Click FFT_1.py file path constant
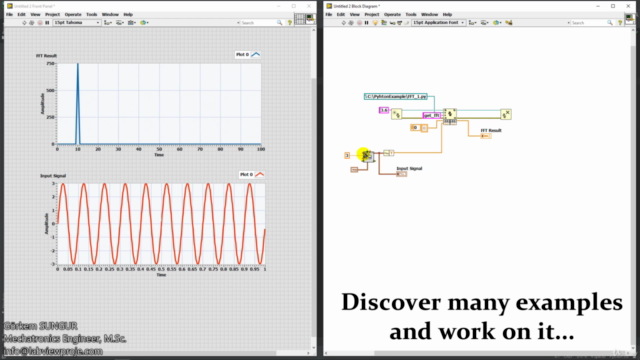The image size is (640, 360). [x=396, y=97]
